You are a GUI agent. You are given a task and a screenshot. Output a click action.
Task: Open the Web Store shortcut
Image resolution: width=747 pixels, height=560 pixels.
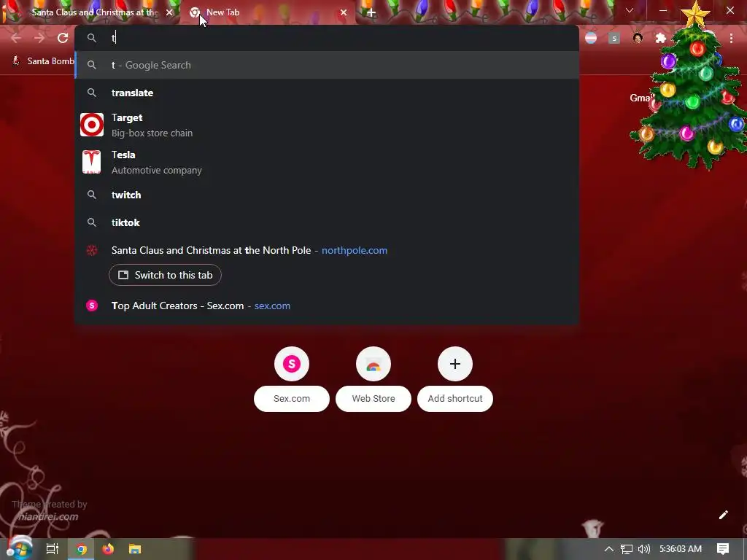(373, 364)
